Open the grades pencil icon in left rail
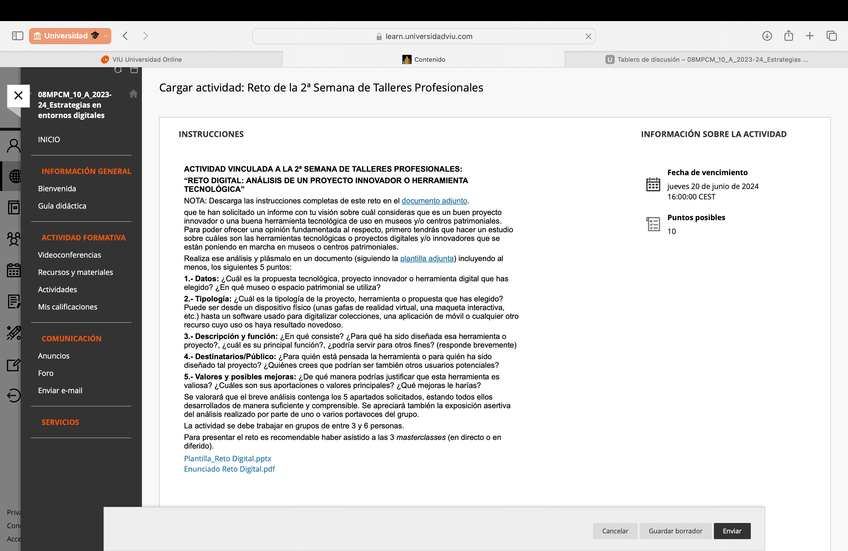Viewport: 848px width, 551px height. (14, 333)
